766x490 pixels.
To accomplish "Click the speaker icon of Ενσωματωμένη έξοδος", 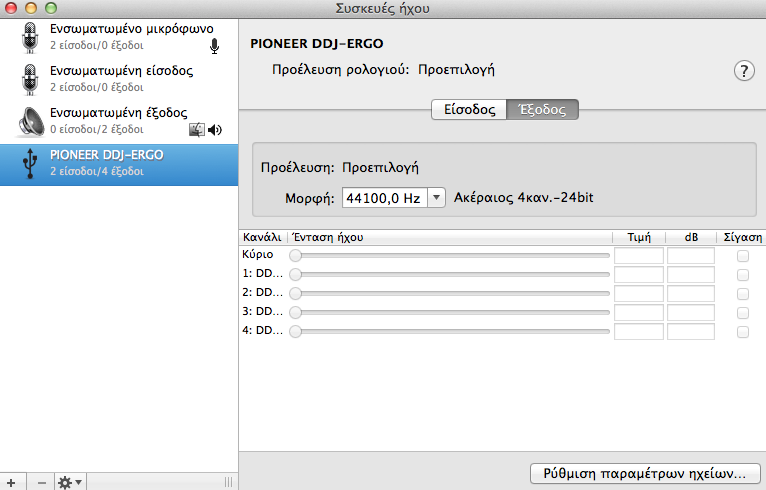I will pos(30,122).
